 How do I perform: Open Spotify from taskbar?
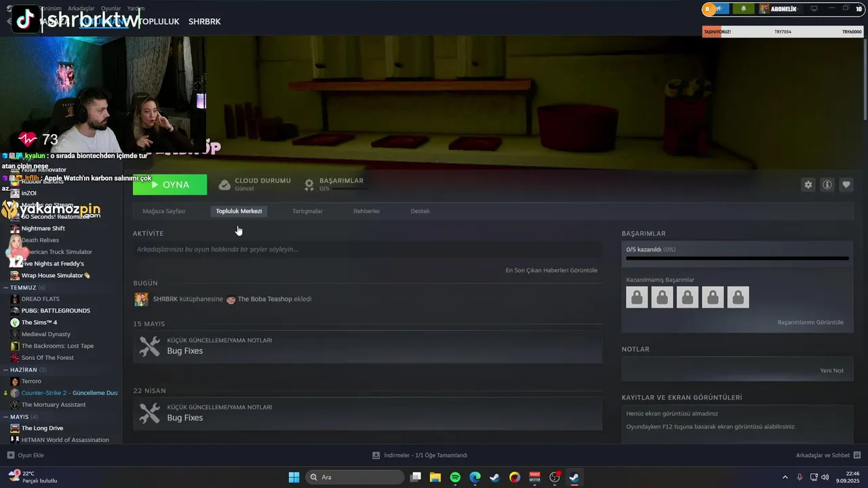click(x=455, y=477)
